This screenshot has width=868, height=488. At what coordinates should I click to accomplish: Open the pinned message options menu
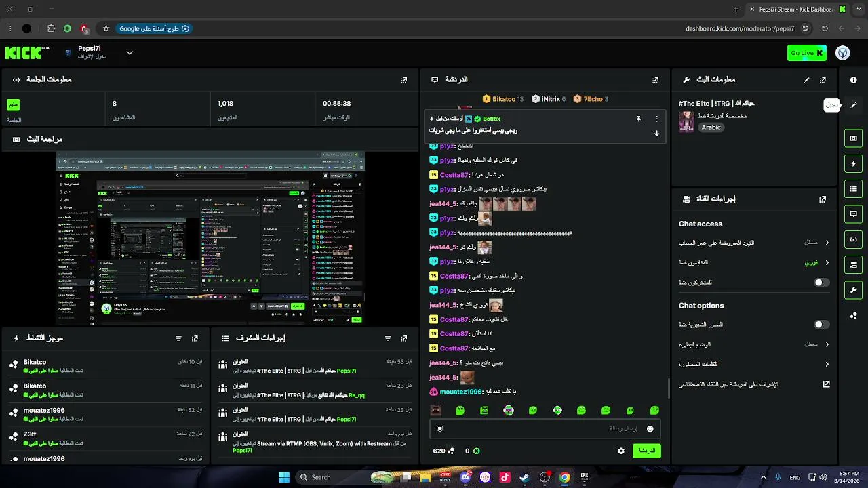656,119
